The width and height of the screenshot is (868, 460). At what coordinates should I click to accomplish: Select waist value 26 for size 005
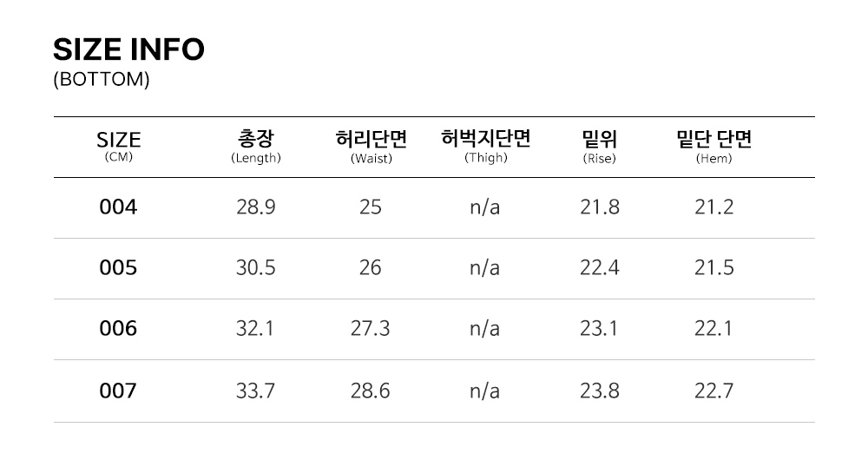371,268
